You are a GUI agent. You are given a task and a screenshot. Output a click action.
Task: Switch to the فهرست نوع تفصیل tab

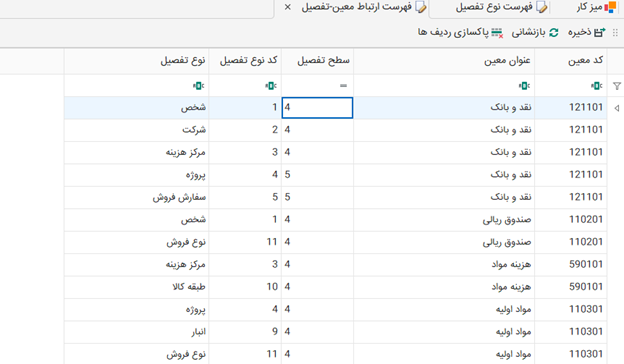coord(501,7)
